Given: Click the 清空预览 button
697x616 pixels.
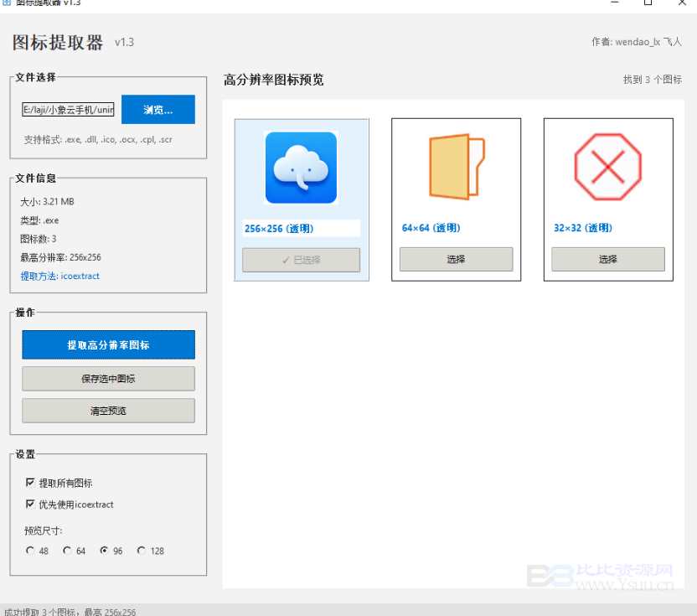Looking at the screenshot, I should click(x=108, y=411).
